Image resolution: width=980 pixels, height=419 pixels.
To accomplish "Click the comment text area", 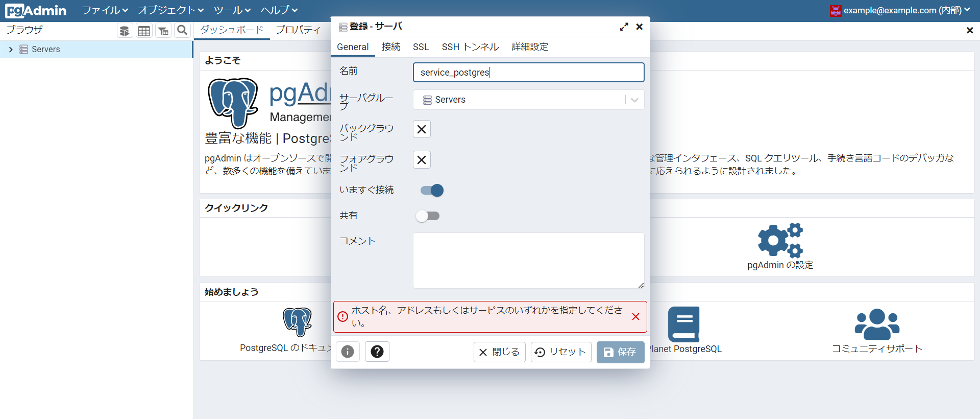I will click(528, 261).
